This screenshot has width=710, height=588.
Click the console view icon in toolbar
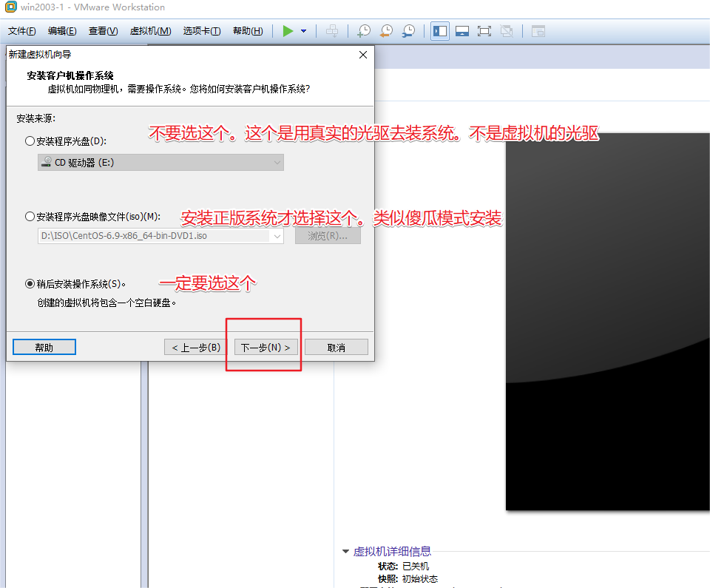[x=538, y=31]
